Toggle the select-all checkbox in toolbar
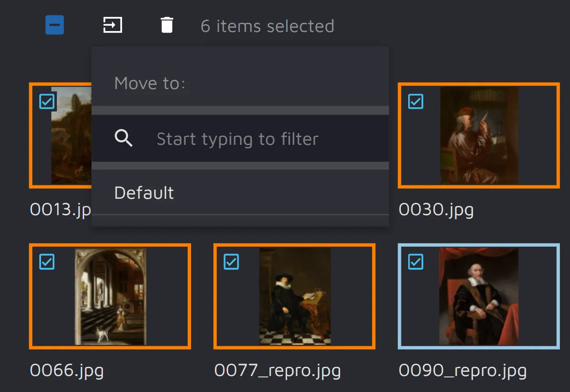570x392 pixels. pos(54,25)
